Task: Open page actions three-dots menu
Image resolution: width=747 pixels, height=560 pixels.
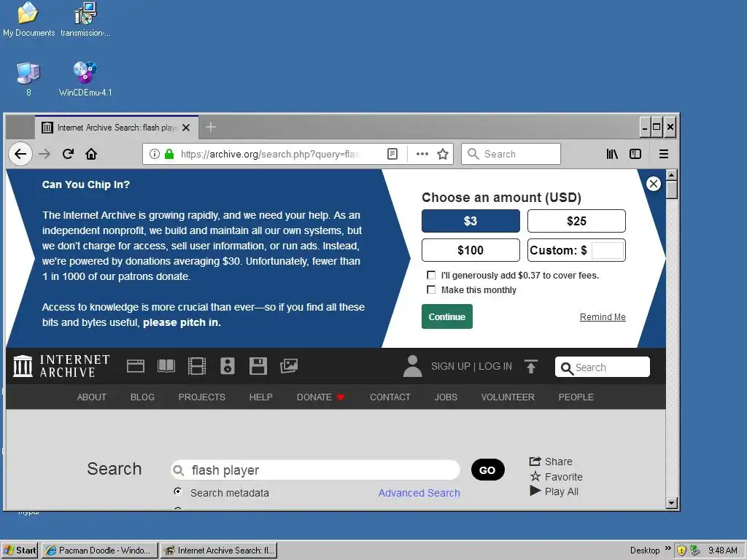Action: point(422,154)
